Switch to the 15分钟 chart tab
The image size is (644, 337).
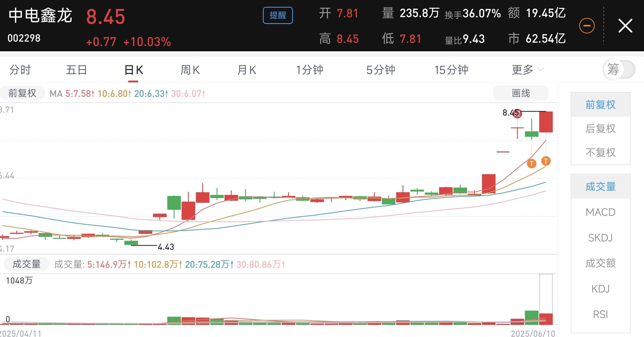[451, 70]
